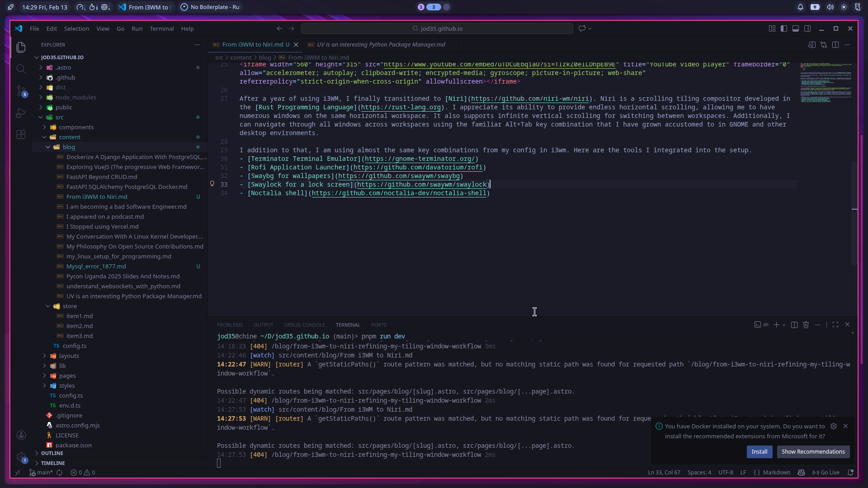Switch to workspace 1 in top bar
Image resolution: width=868 pixels, height=488 pixels.
pyautogui.click(x=421, y=7)
